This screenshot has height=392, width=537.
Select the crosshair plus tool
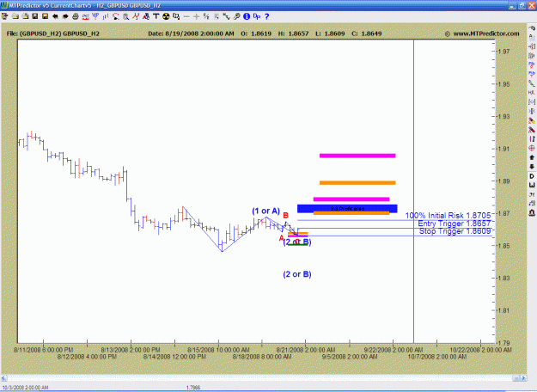tap(196, 16)
